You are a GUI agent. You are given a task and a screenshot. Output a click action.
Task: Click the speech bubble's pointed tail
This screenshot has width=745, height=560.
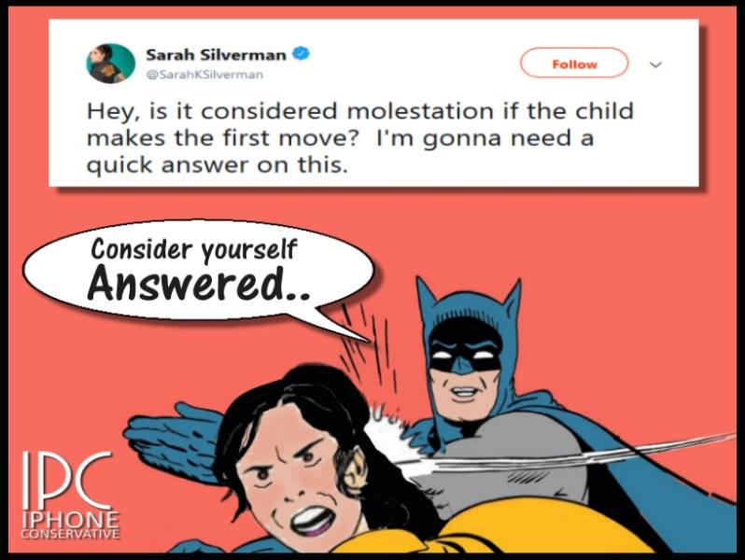(340, 326)
